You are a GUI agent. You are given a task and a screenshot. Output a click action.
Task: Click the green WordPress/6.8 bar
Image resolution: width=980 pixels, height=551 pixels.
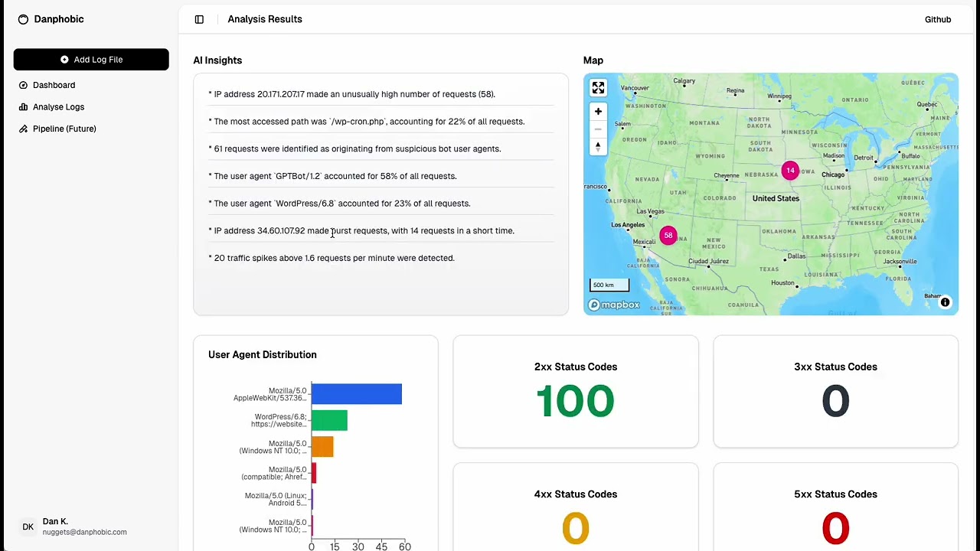click(x=329, y=420)
